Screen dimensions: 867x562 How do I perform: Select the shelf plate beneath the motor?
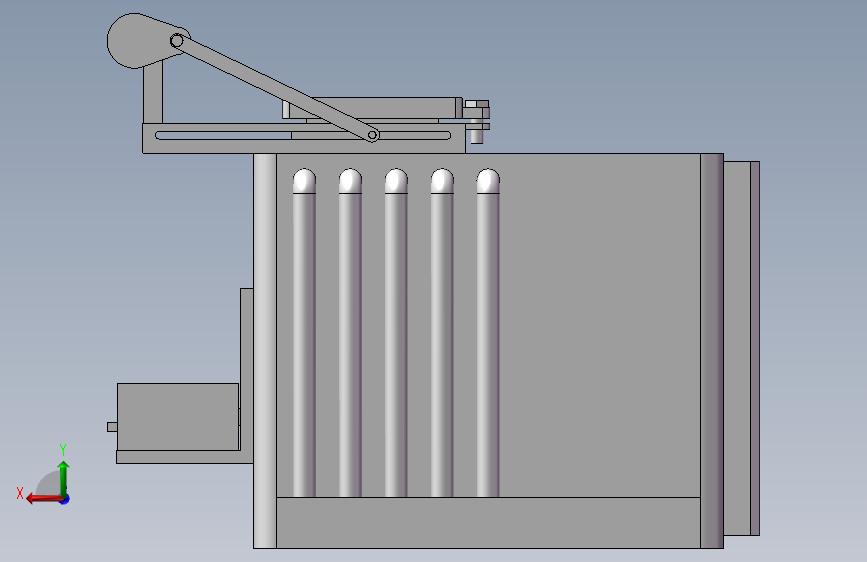(x=185, y=457)
